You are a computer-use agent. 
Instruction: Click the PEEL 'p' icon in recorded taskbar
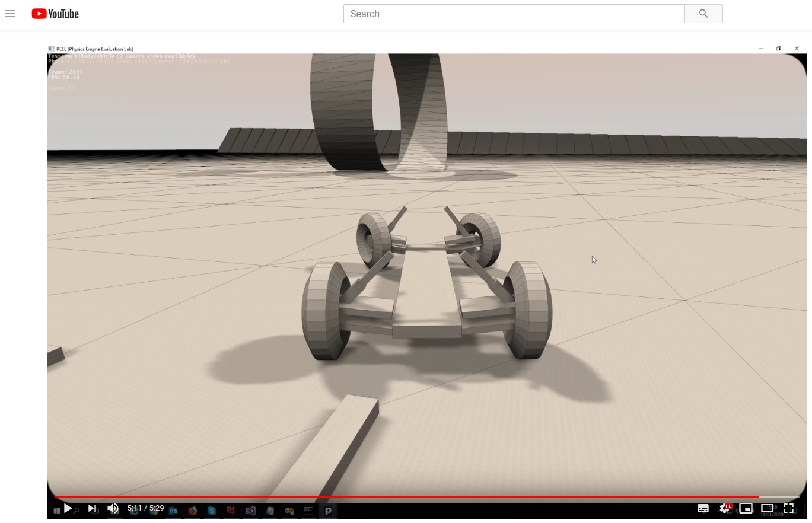tap(328, 511)
